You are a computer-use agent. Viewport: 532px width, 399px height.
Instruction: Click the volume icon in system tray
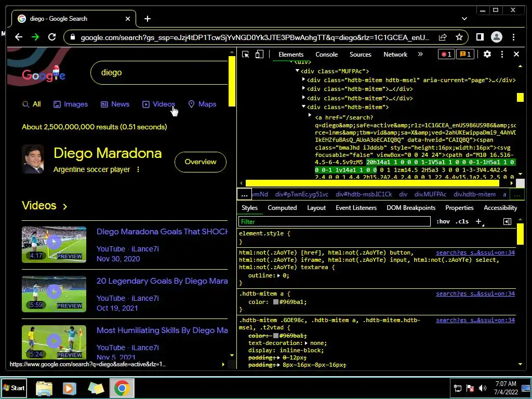coord(483,388)
